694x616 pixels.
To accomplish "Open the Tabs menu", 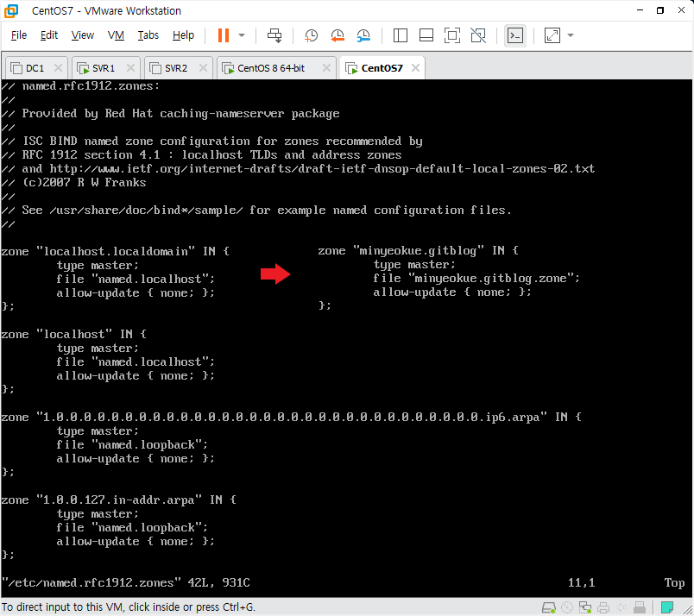I will 148,35.
